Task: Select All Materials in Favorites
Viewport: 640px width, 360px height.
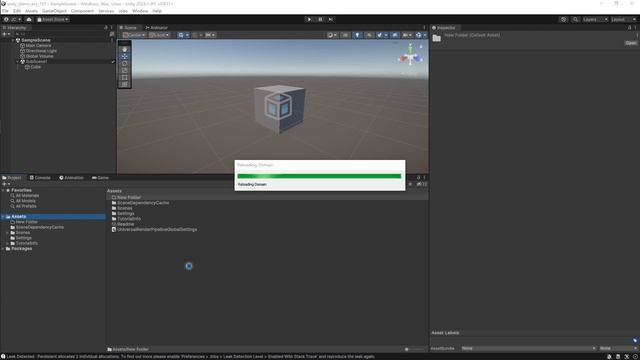Action: pos(27,196)
